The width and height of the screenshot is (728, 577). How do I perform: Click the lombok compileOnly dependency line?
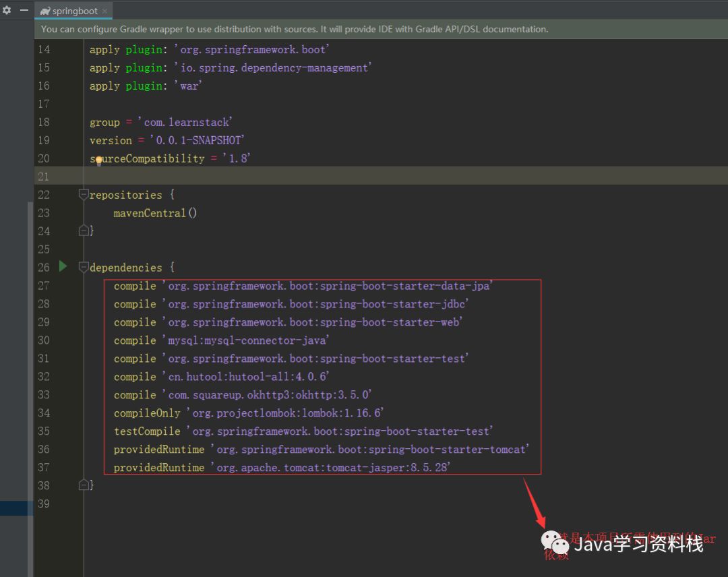point(249,413)
